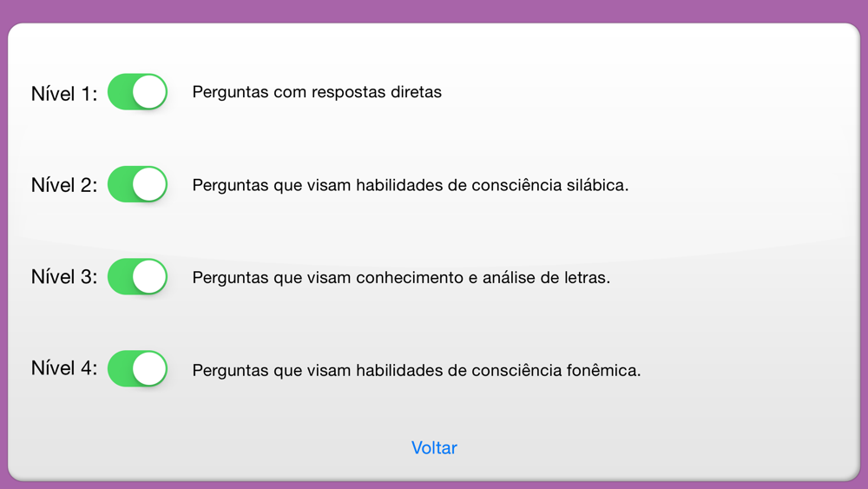Click the white knob of Nível 2 switch
The height and width of the screenshot is (489, 868).
pos(149,184)
